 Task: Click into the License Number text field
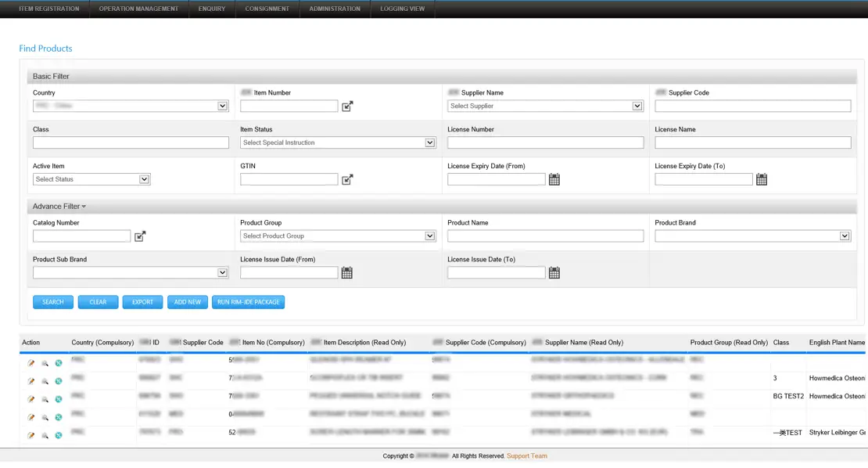coord(545,143)
